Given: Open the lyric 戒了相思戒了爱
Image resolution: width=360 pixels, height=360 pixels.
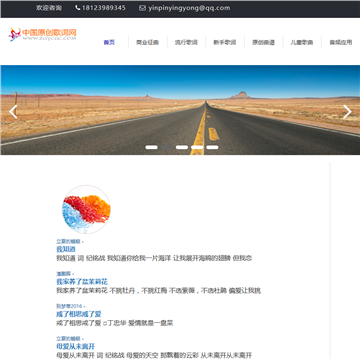Looking at the screenshot, I should (79, 314).
